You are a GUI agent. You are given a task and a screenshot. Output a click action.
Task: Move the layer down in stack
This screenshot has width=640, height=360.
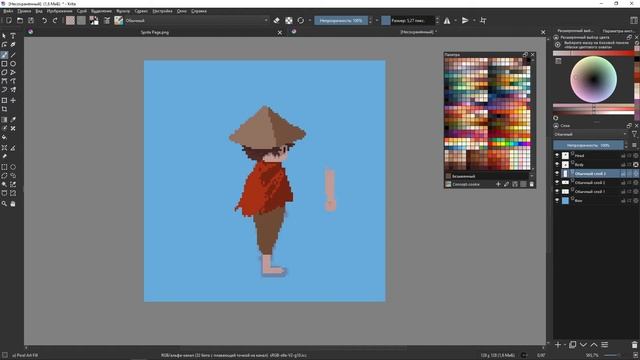pos(583,345)
